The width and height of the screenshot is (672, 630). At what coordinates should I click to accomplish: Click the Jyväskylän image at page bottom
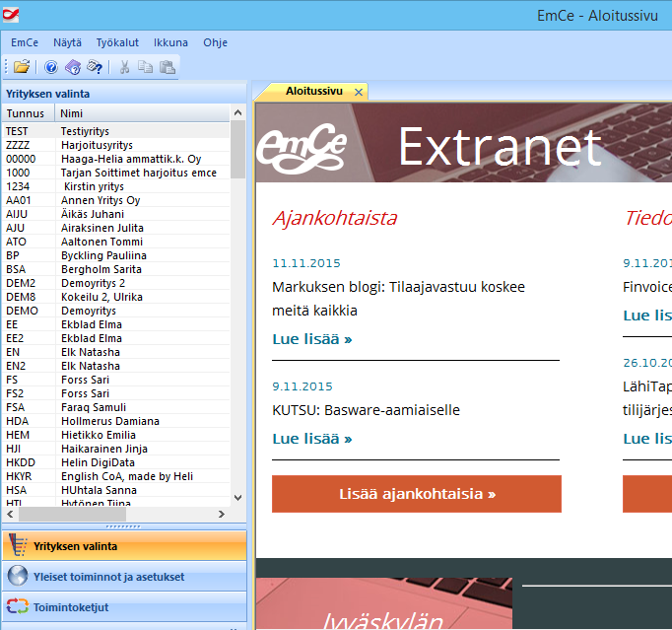[x=384, y=603]
